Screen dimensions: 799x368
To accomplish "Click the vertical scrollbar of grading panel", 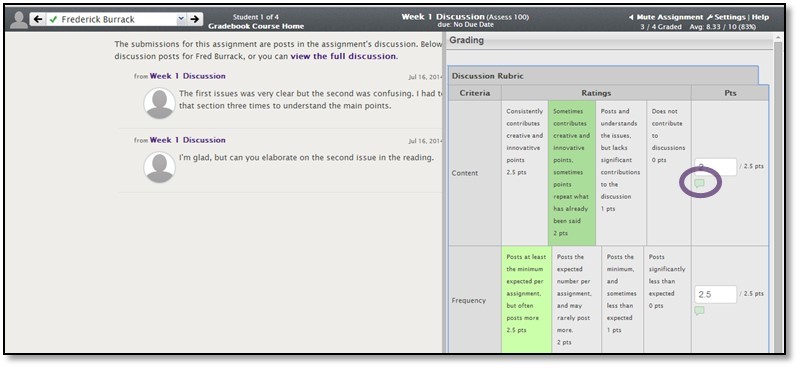I will [x=778, y=194].
